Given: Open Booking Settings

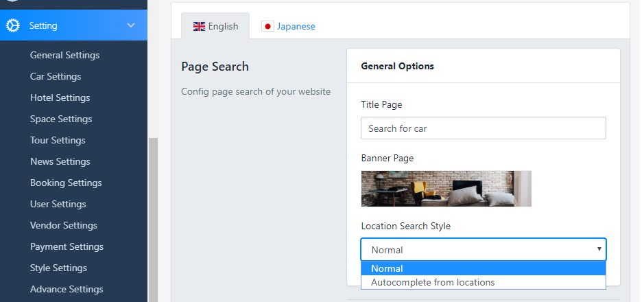Looking at the screenshot, I should coord(66,183).
